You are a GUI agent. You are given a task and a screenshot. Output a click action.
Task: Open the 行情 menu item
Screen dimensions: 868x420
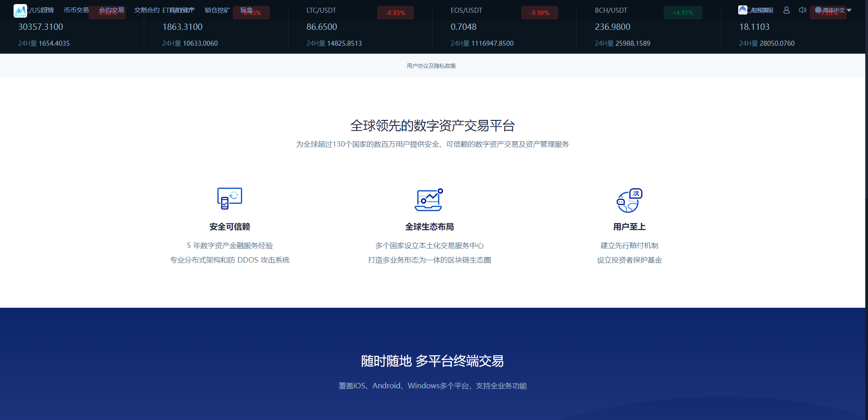[47, 10]
